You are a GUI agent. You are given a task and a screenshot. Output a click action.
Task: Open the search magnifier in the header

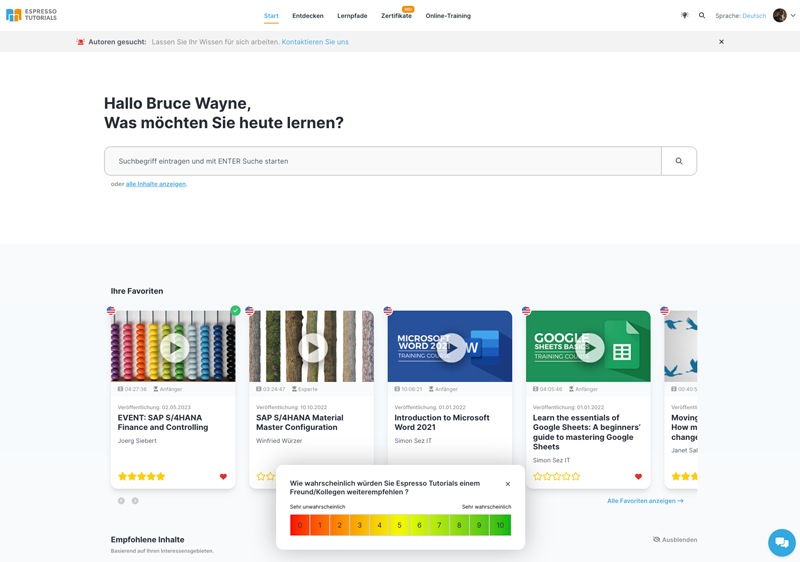pos(702,15)
